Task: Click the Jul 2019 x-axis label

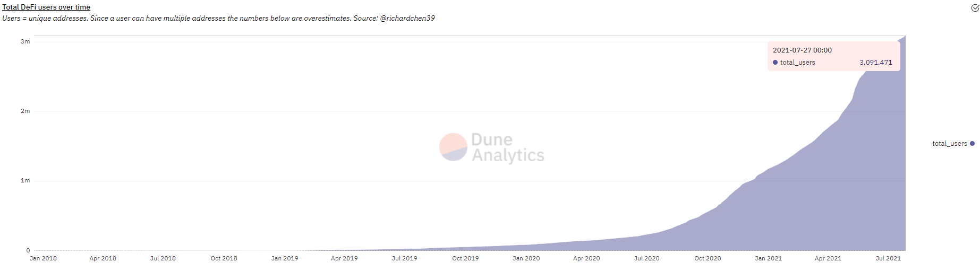Action: coord(404,258)
